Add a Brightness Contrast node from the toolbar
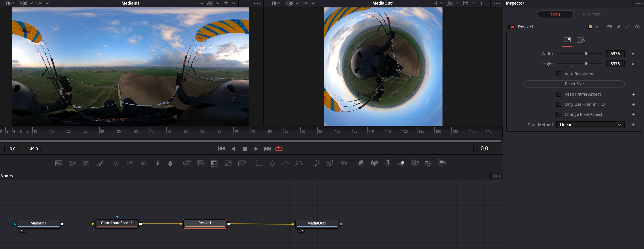644x249 pixels. (157, 163)
